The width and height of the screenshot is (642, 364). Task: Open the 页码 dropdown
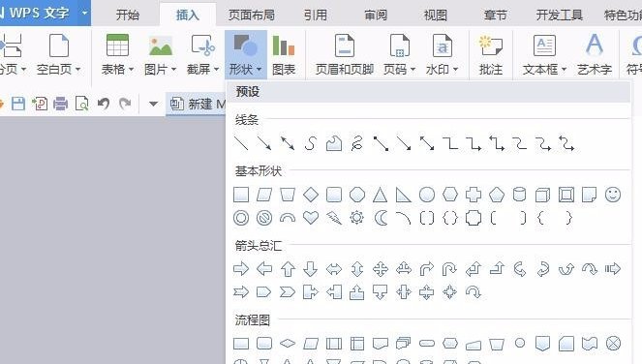pyautogui.click(x=413, y=69)
